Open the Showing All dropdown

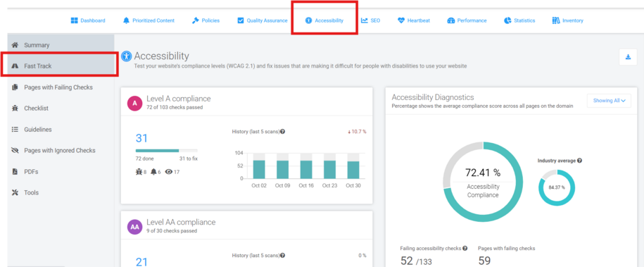609,100
